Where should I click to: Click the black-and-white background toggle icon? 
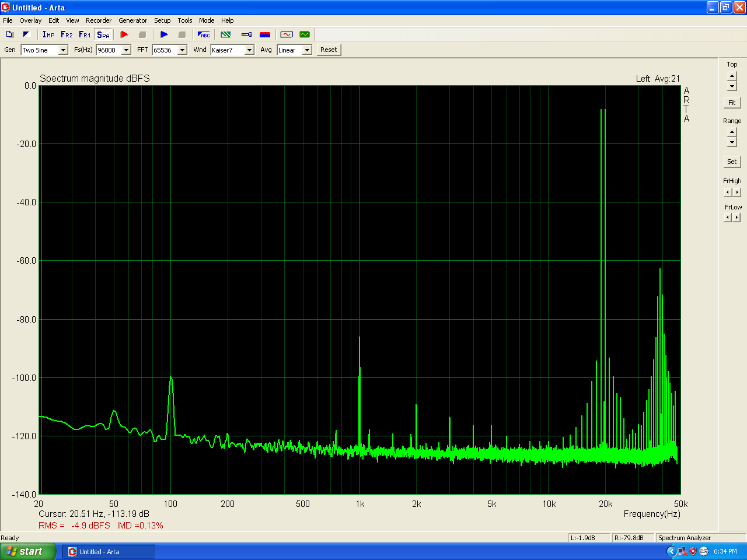(26, 34)
